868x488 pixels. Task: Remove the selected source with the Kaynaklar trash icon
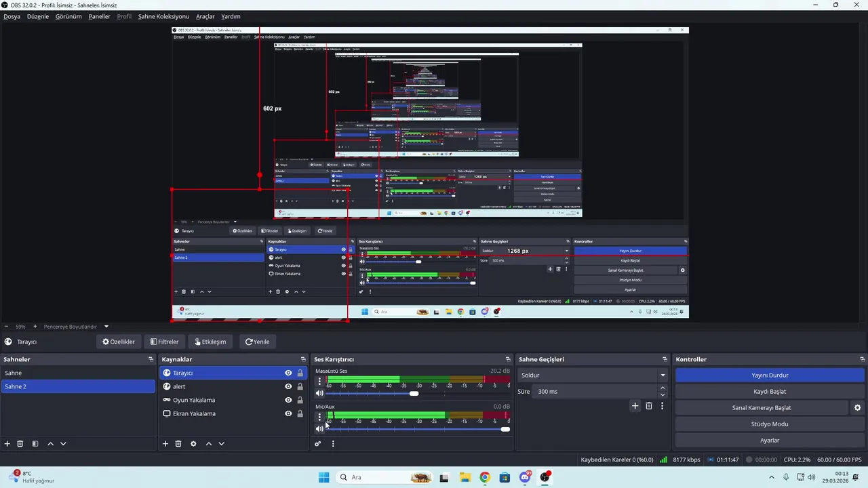click(x=178, y=444)
